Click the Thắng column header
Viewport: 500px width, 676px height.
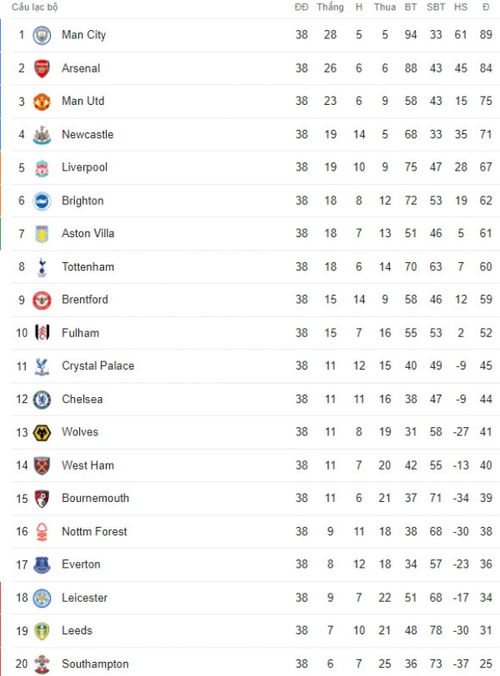(x=330, y=7)
